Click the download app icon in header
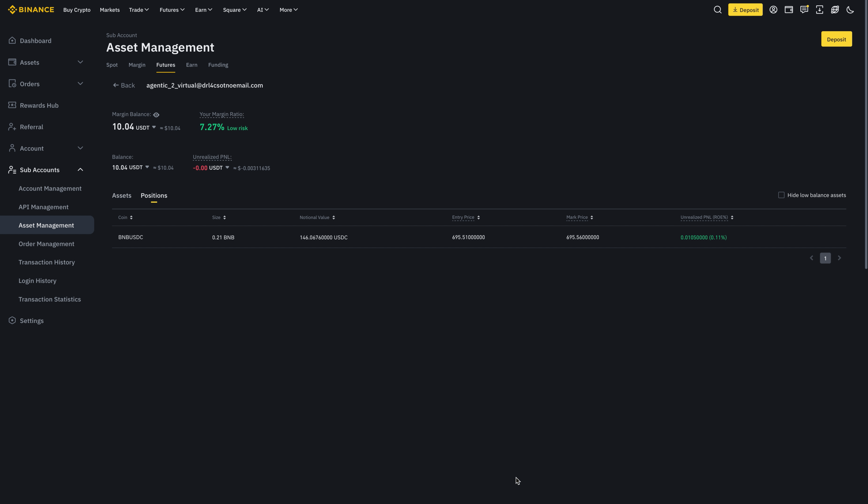This screenshot has width=868, height=504. click(819, 10)
